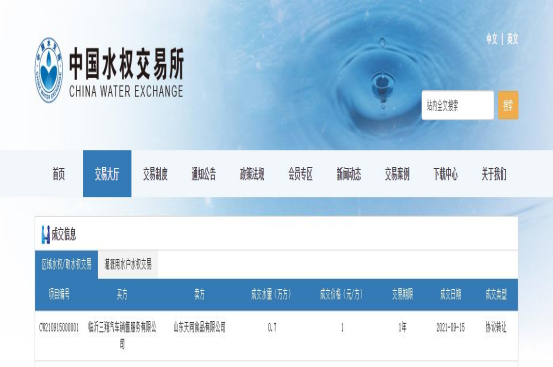Click project number CW210915000001 in table

pyautogui.click(x=59, y=328)
